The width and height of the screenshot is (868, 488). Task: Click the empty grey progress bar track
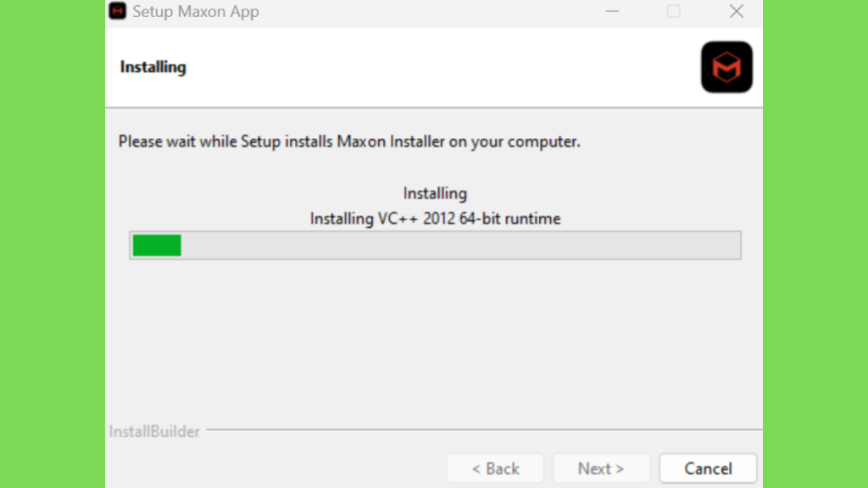[460, 245]
